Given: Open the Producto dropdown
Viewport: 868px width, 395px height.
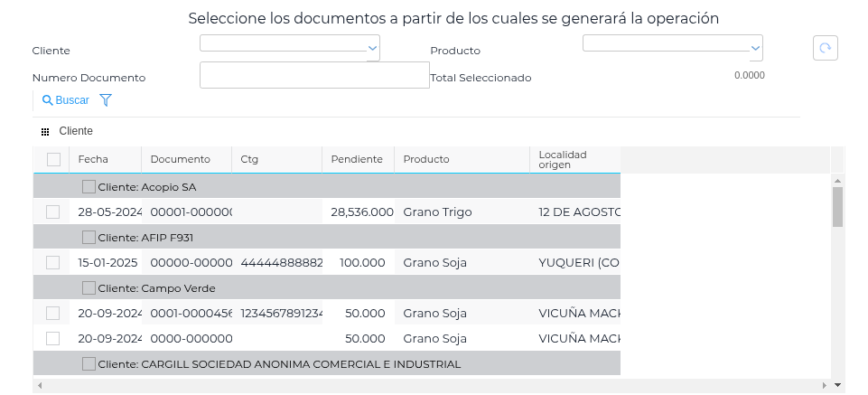Looking at the screenshot, I should 672,47.
